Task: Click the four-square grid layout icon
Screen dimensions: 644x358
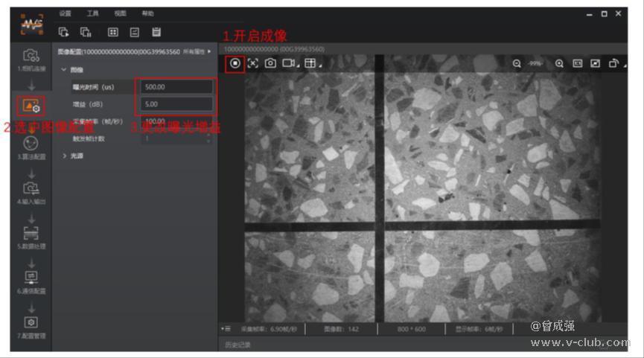Action: tap(113, 32)
